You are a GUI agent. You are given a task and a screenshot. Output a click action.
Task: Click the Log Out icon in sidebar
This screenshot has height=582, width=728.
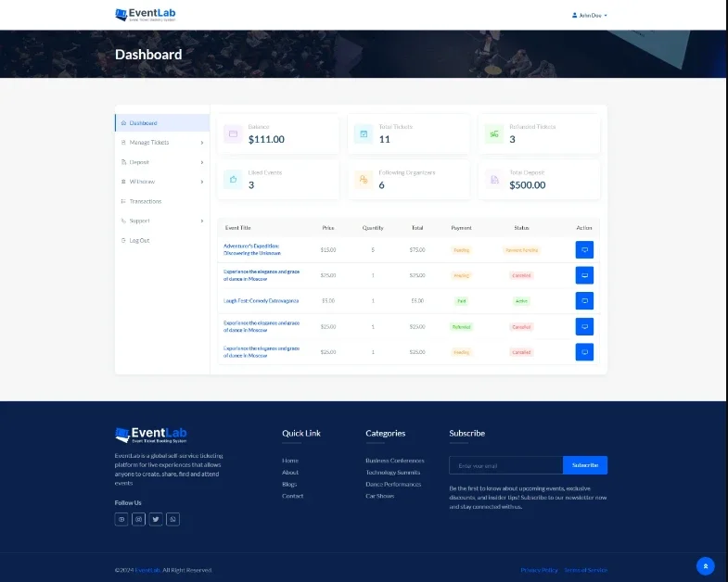[123, 240]
